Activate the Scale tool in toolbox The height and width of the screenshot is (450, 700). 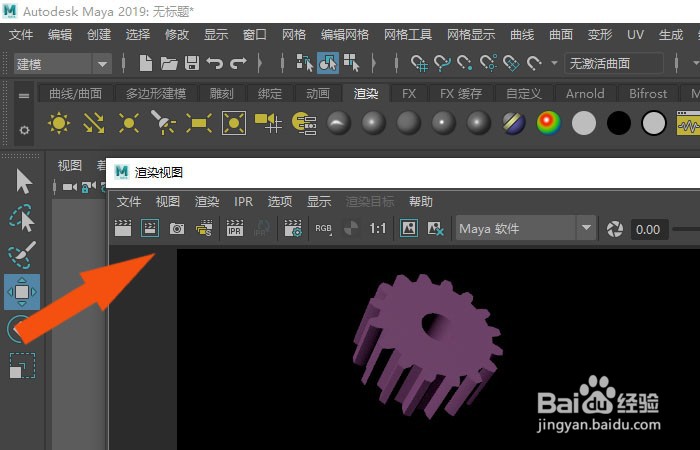22,366
